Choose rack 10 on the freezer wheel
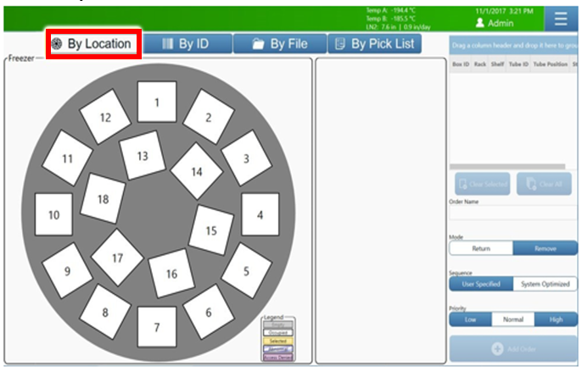This screenshot has height=372, width=588. pyautogui.click(x=54, y=215)
